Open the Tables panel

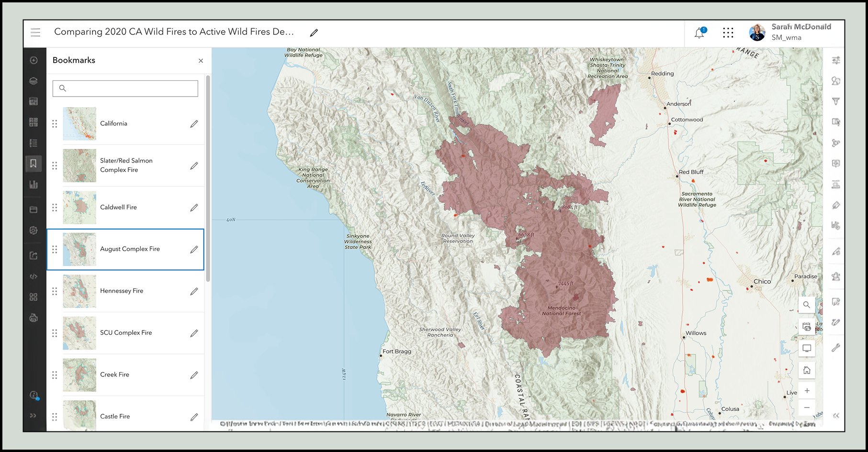[34, 101]
